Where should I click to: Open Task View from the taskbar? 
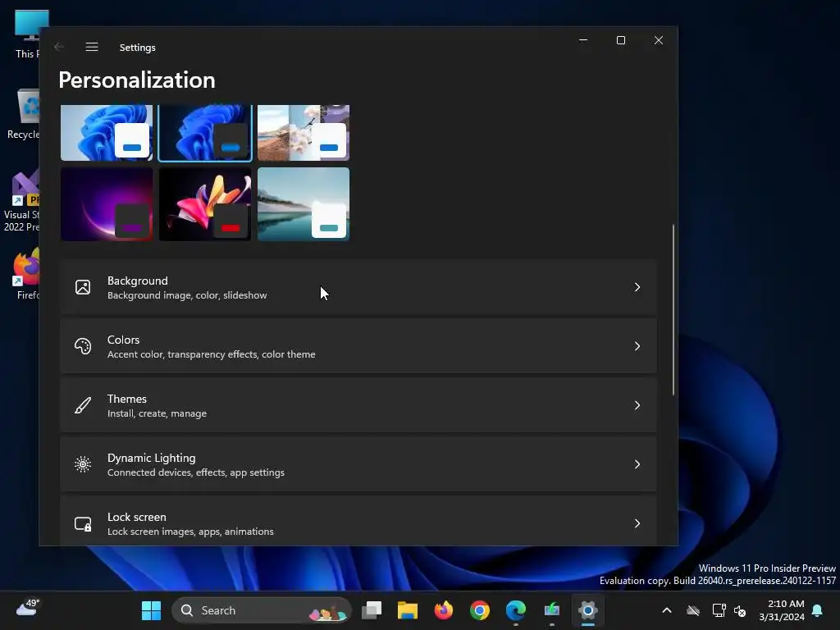(372, 610)
